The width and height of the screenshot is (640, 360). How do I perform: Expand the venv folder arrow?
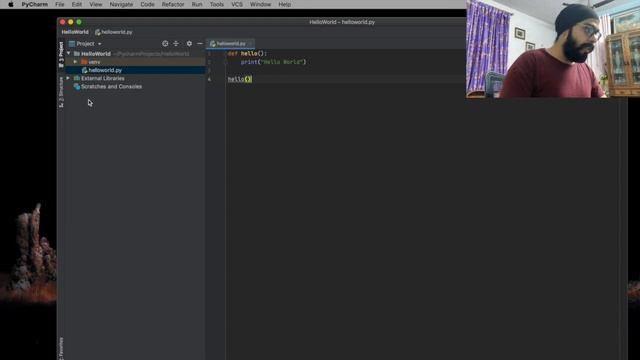pyautogui.click(x=76, y=62)
